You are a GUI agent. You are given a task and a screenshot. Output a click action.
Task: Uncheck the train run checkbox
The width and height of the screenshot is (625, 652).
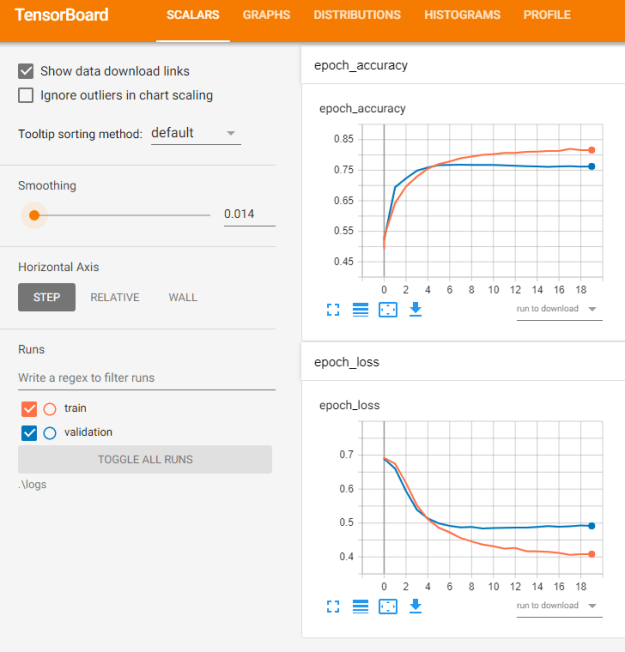pos(28,408)
